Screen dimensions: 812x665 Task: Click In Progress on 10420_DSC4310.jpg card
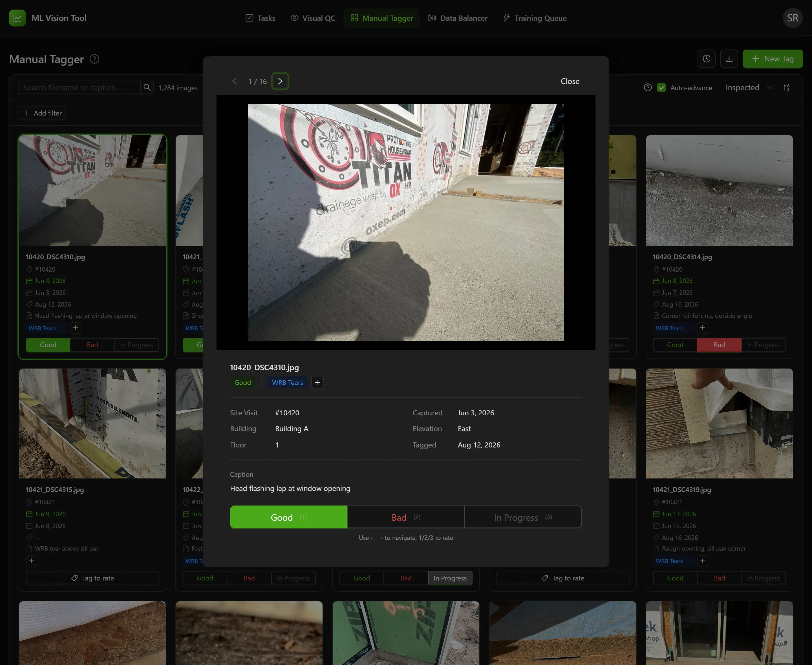[136, 345]
